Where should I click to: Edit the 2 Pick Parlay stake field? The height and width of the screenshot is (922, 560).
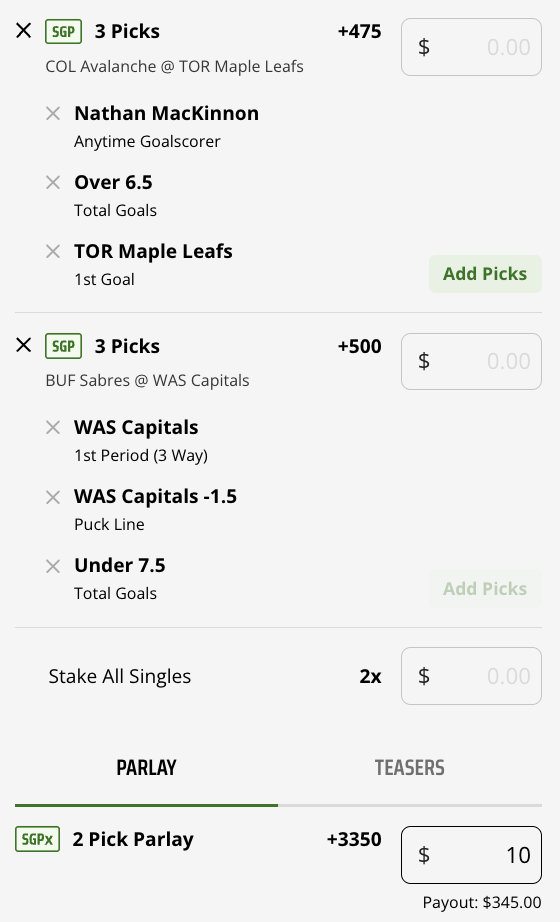point(471,855)
